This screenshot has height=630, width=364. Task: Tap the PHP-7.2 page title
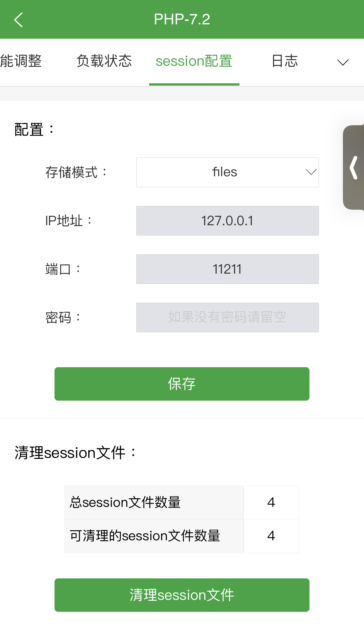pyautogui.click(x=182, y=19)
